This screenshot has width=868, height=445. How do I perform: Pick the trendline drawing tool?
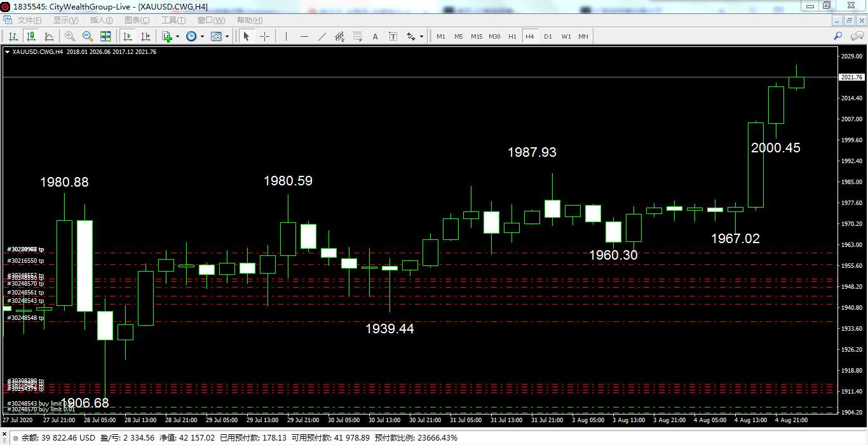click(322, 36)
